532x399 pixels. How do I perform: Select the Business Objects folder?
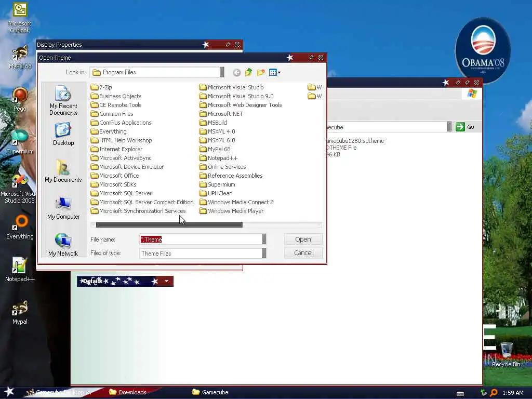(116, 96)
